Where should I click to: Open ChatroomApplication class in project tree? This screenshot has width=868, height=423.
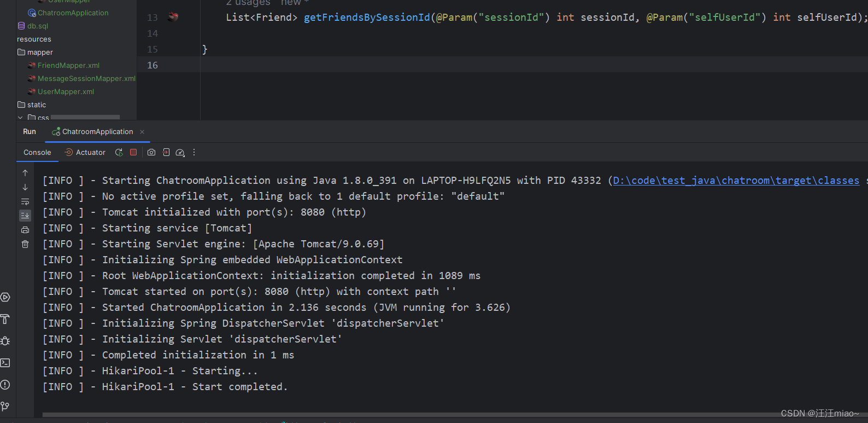[x=73, y=13]
